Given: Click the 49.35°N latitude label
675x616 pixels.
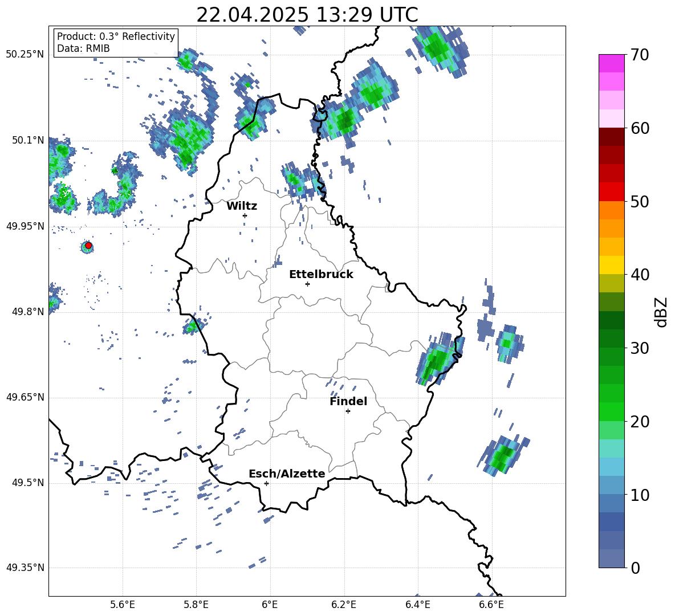Looking at the screenshot, I should click(25, 568).
